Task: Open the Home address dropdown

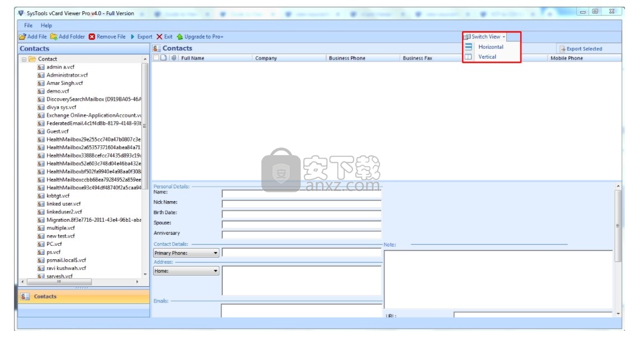Action: (x=186, y=271)
